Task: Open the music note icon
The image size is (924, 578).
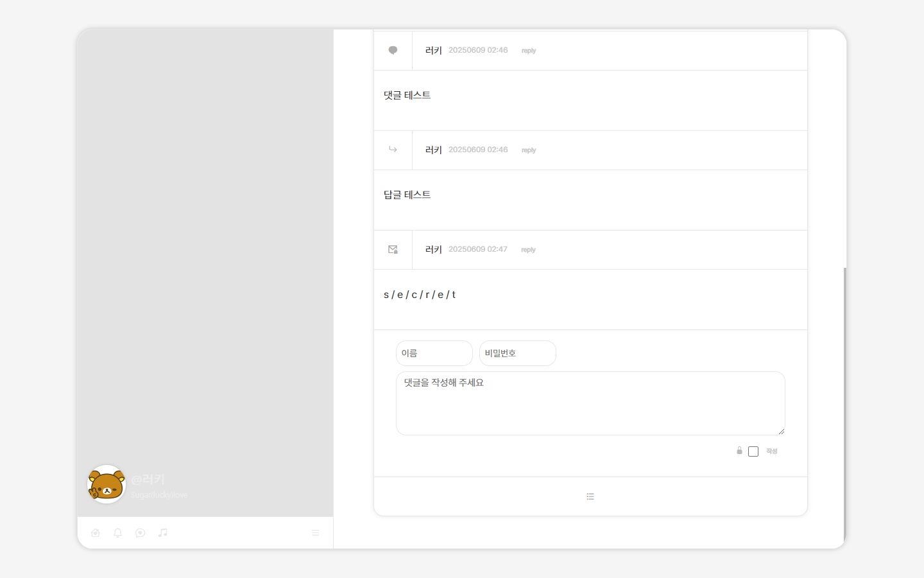Action: pyautogui.click(x=163, y=533)
